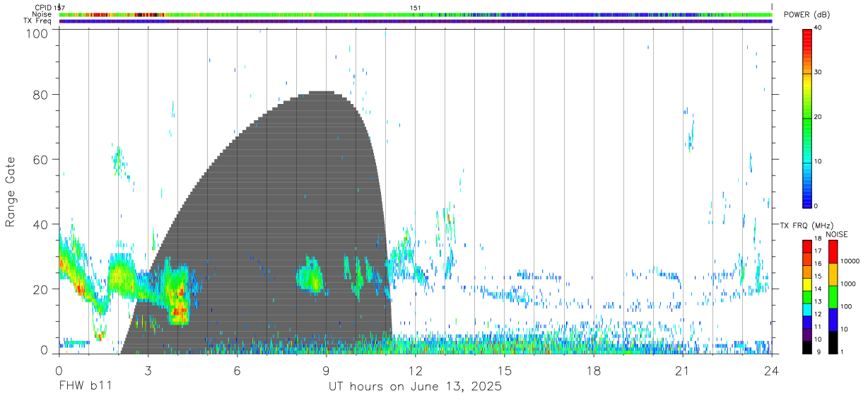The width and height of the screenshot is (868, 401).
Task: Click the "FHW b11" radar label
Action: [85, 387]
